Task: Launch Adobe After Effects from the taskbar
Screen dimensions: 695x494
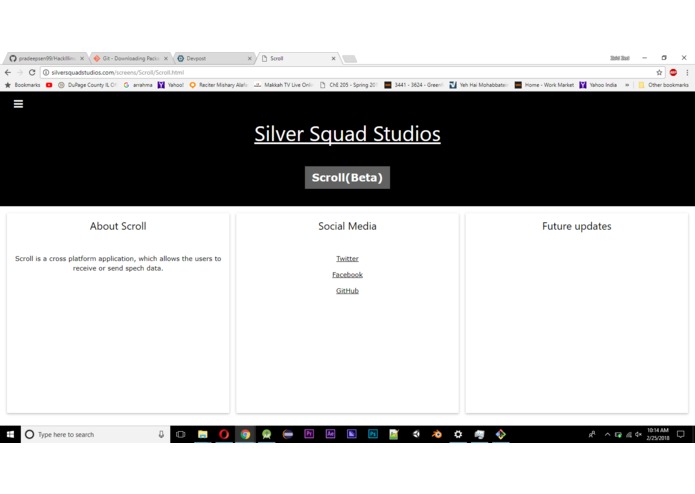Action: tap(330, 435)
